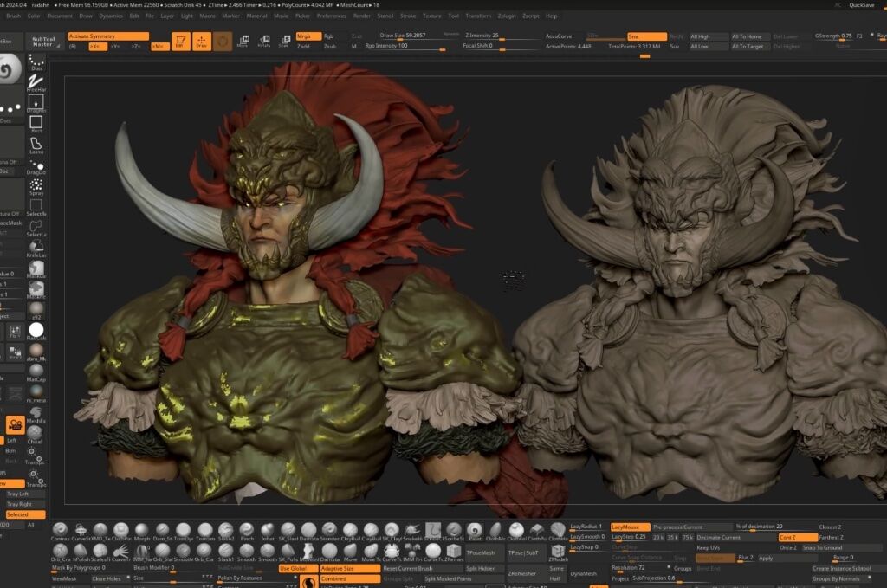Adjust the Resolution 72 slider
887x588 pixels.
point(640,567)
